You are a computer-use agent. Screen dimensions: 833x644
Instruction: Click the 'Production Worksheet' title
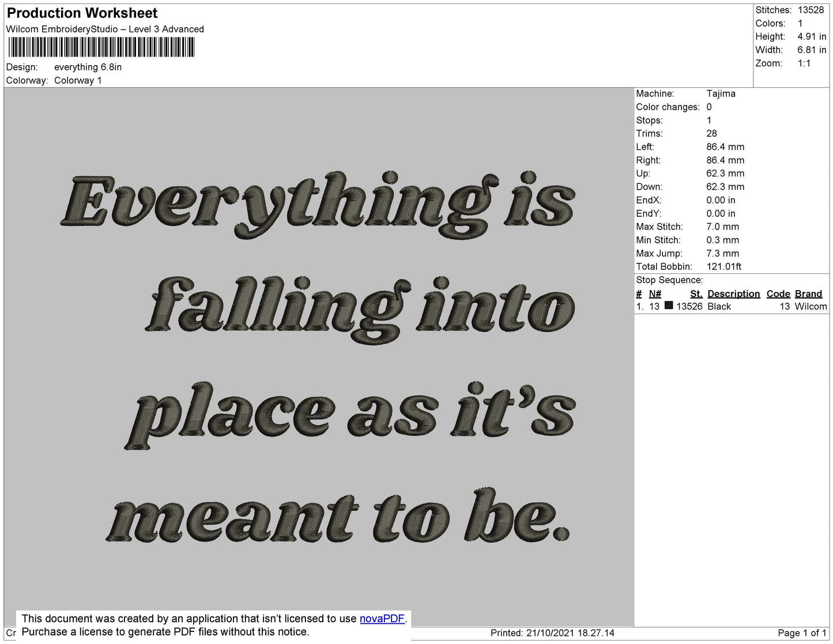pos(82,13)
